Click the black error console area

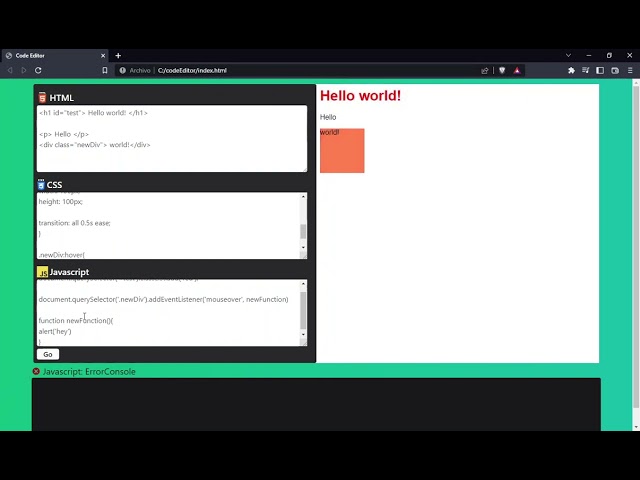[x=316, y=404]
